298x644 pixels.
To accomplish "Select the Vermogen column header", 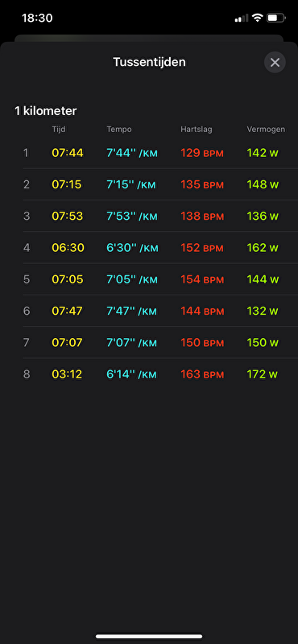I will [x=266, y=130].
